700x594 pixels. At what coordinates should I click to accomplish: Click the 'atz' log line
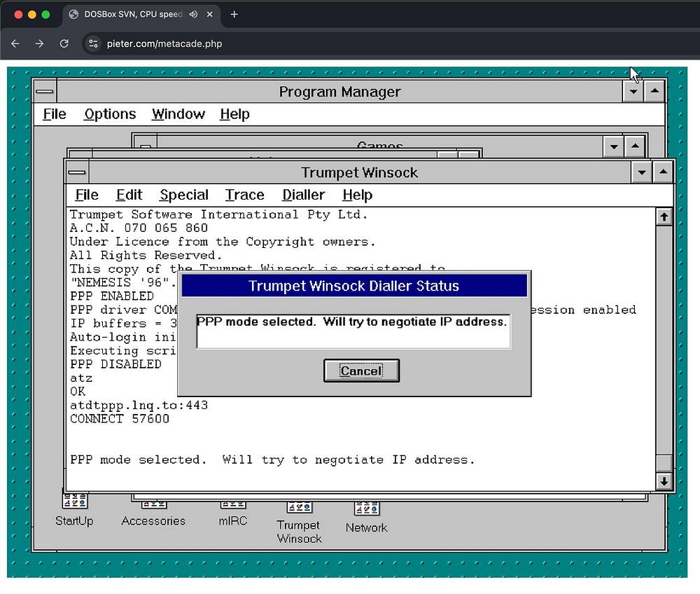click(x=81, y=378)
